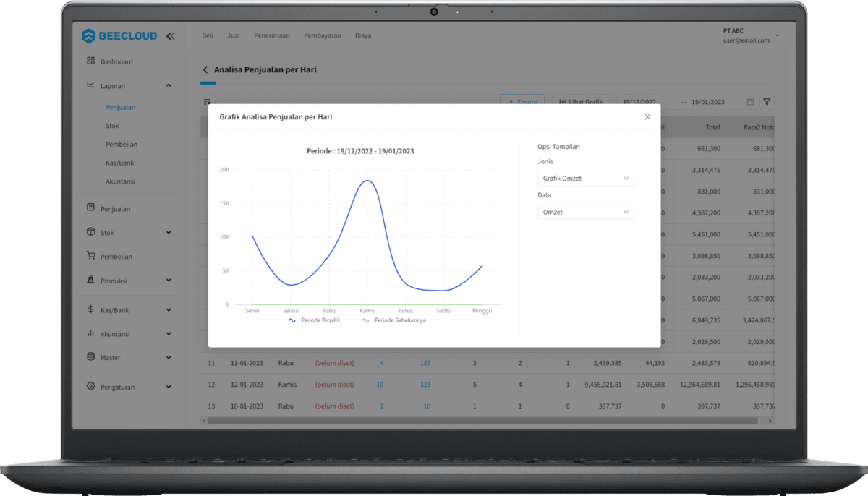The height and width of the screenshot is (496, 868).
Task: Click the filter funnel icon
Action: click(x=767, y=102)
